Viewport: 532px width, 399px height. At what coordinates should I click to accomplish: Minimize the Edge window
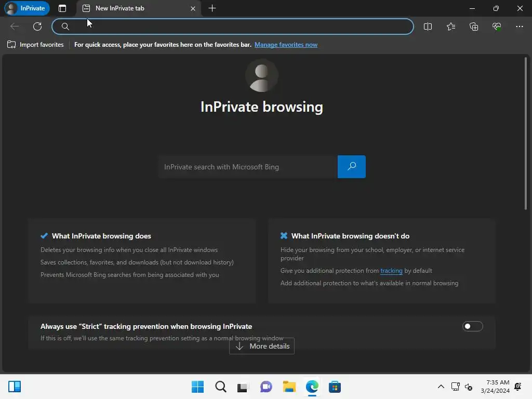tap(472, 8)
